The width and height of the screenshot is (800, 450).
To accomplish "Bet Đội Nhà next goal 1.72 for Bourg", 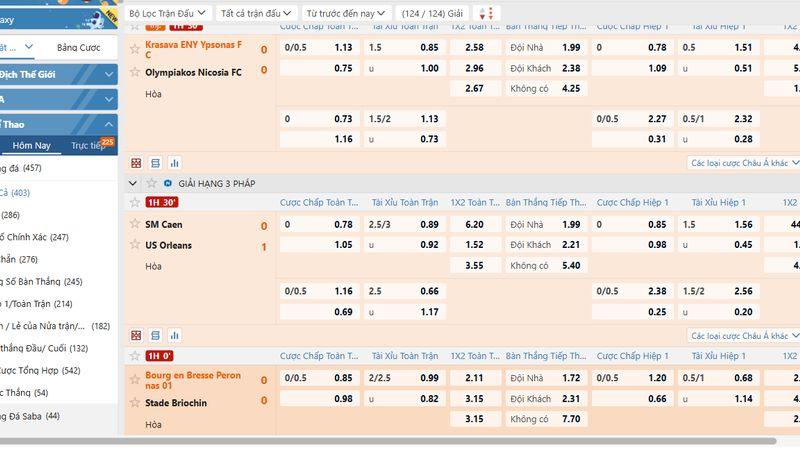I will click(x=545, y=378).
